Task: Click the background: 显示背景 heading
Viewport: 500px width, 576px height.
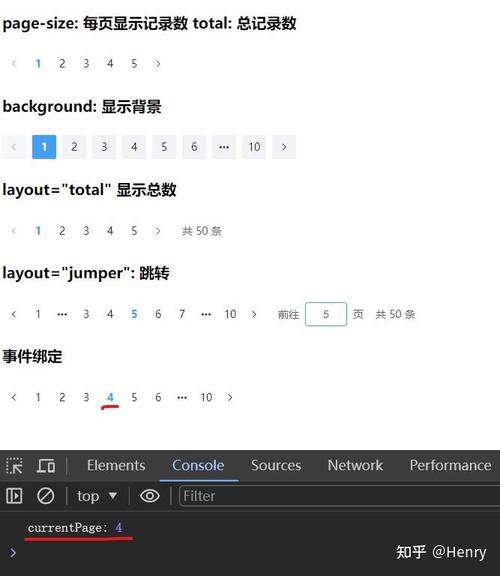Action: 82,107
